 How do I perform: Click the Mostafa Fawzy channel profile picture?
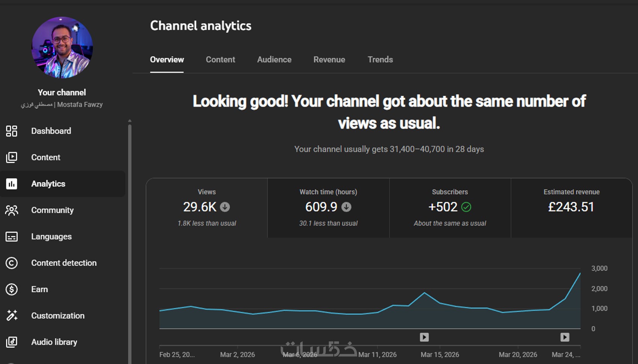point(62,47)
